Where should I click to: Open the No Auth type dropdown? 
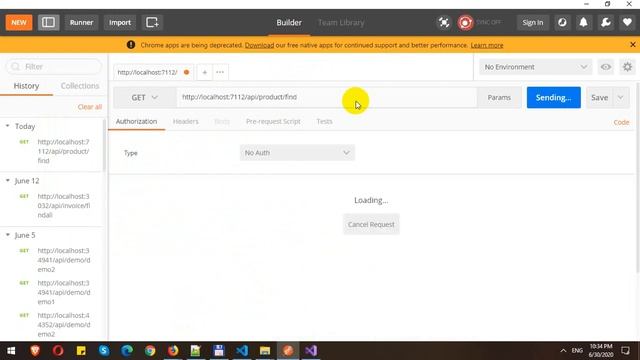click(x=297, y=153)
